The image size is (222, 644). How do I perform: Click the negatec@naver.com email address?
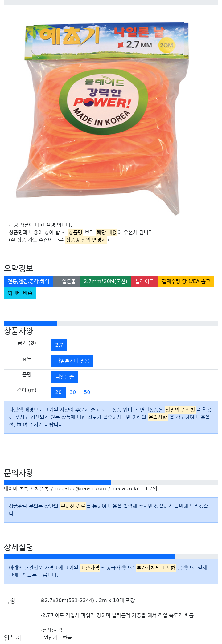click(80, 489)
